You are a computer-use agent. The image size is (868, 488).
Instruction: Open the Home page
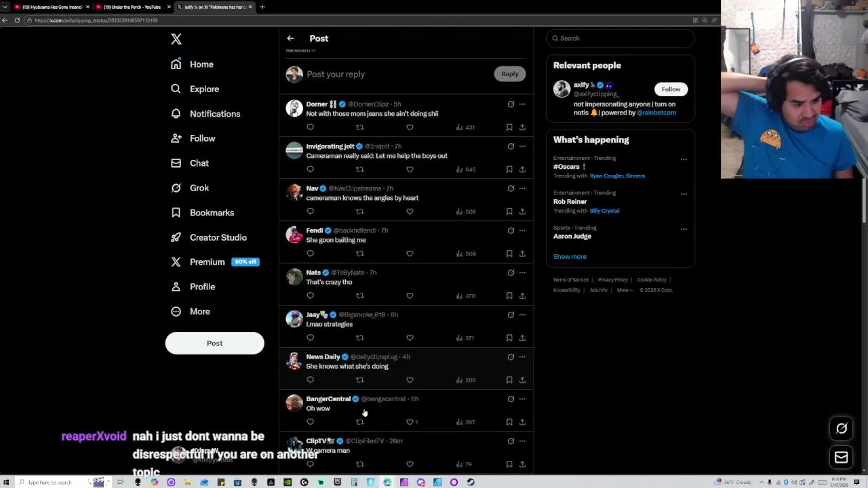tap(193, 64)
